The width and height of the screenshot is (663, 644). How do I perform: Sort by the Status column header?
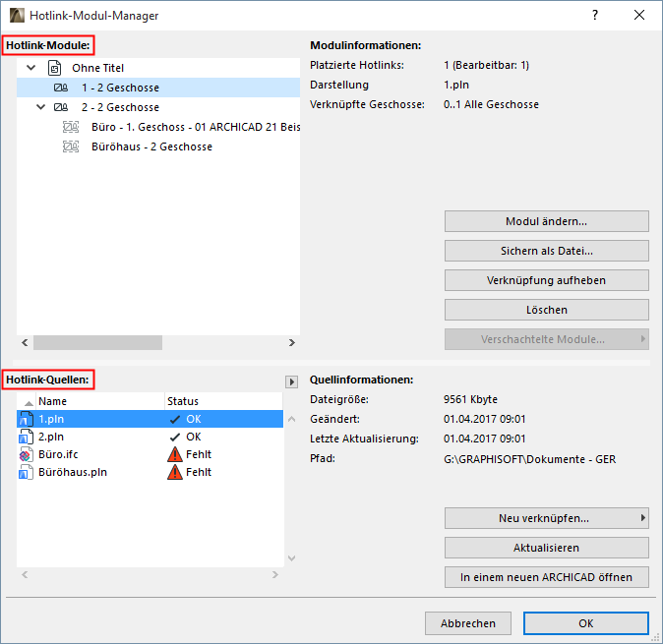pyautogui.click(x=223, y=401)
